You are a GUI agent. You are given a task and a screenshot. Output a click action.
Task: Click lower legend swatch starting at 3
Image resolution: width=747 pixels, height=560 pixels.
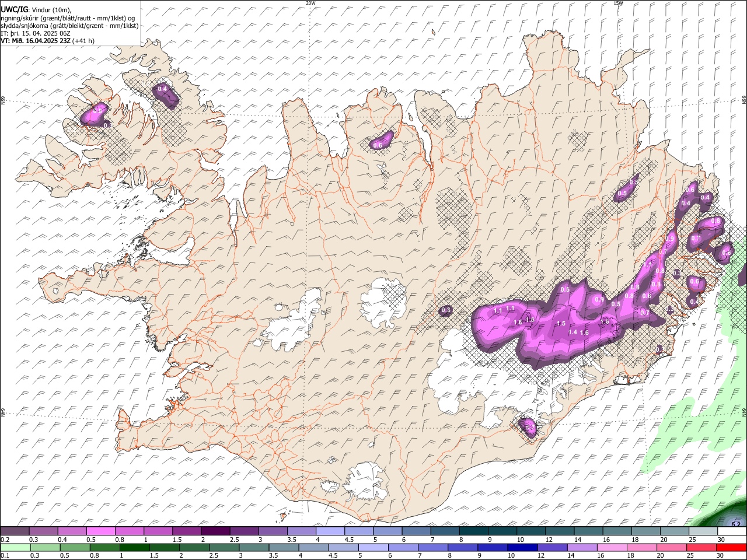coord(253,548)
